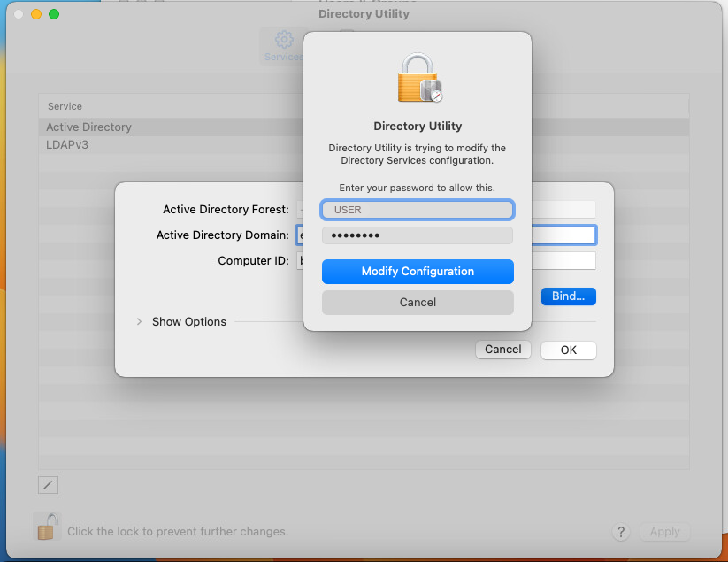728x562 pixels.
Task: Cancel the Active Directory binding dialog
Action: click(x=502, y=350)
